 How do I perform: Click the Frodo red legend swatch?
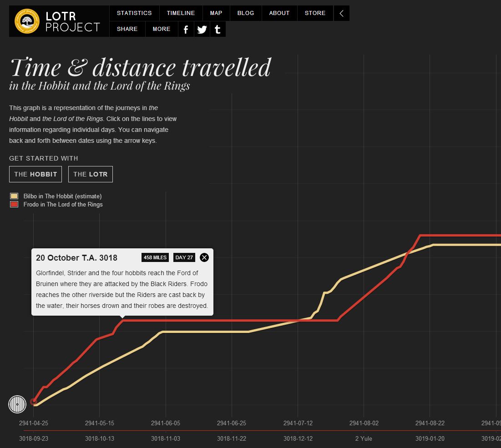coord(14,204)
